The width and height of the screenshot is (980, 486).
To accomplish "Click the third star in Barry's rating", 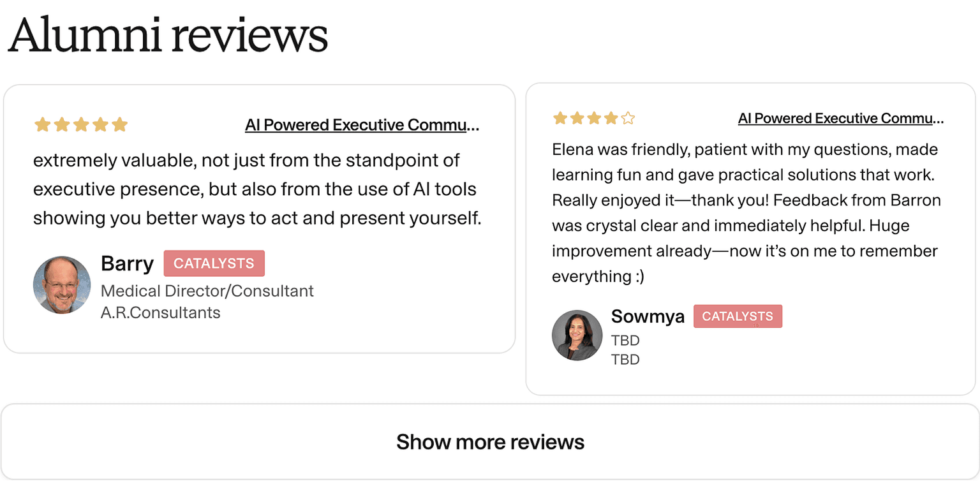I will (81, 124).
